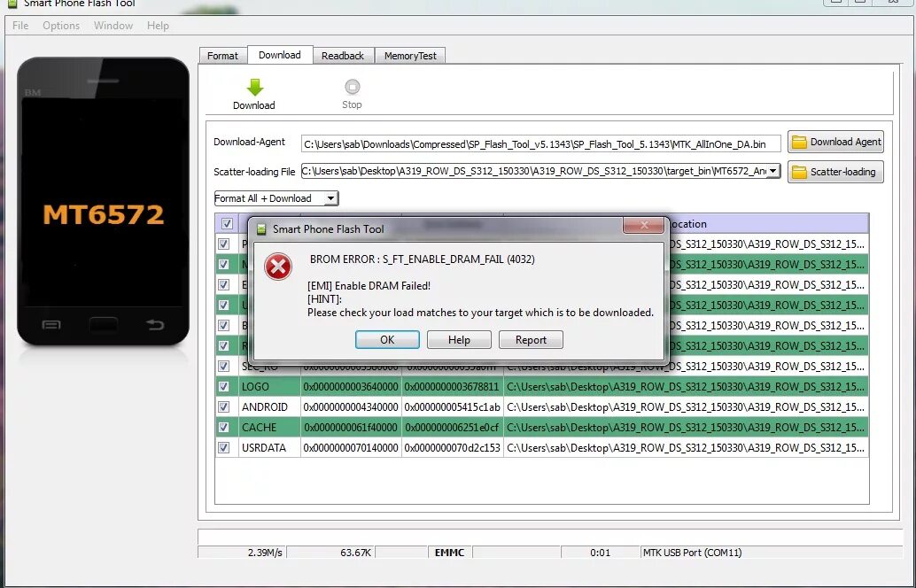The image size is (916, 588).
Task: Click the bottom progress bar area
Action: (x=550, y=537)
